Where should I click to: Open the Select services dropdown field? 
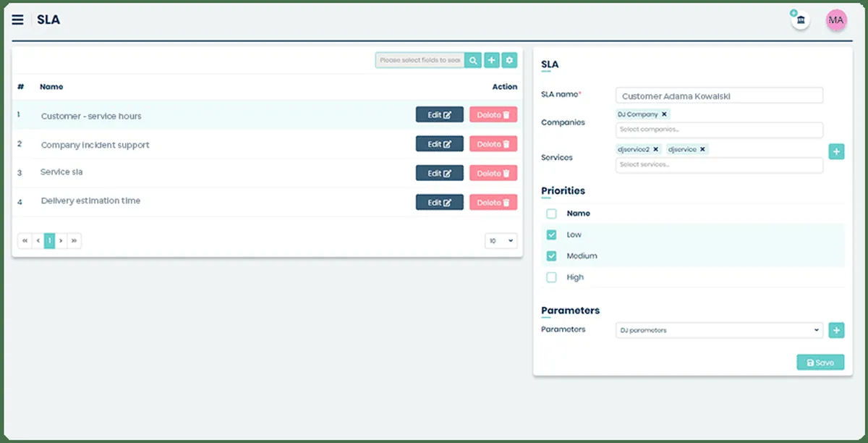(x=719, y=165)
